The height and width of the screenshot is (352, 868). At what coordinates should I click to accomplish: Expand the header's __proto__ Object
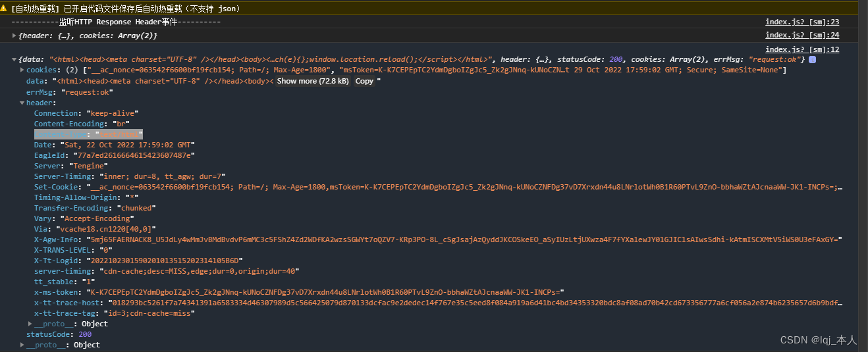(30, 324)
